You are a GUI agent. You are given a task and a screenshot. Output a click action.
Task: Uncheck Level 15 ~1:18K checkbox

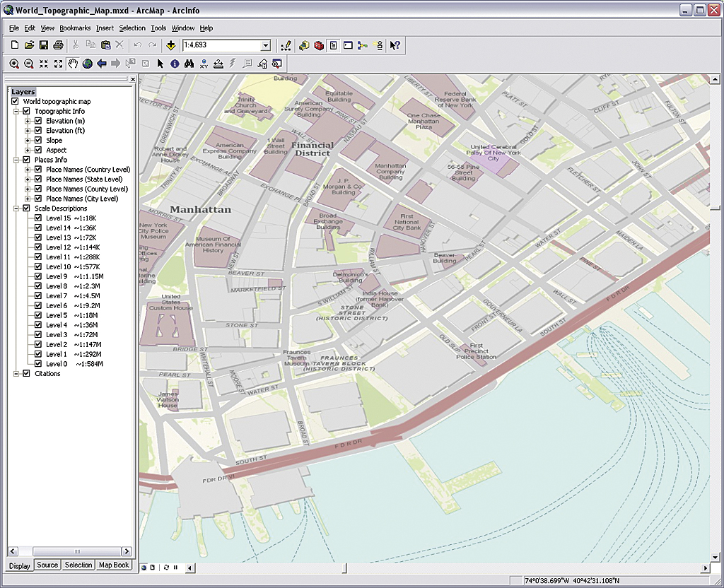[x=38, y=218]
